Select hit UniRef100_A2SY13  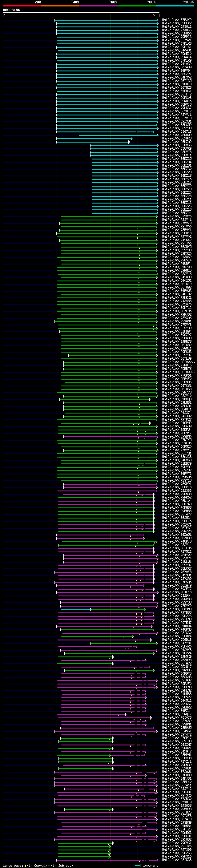pyautogui.click(x=177, y=481)
